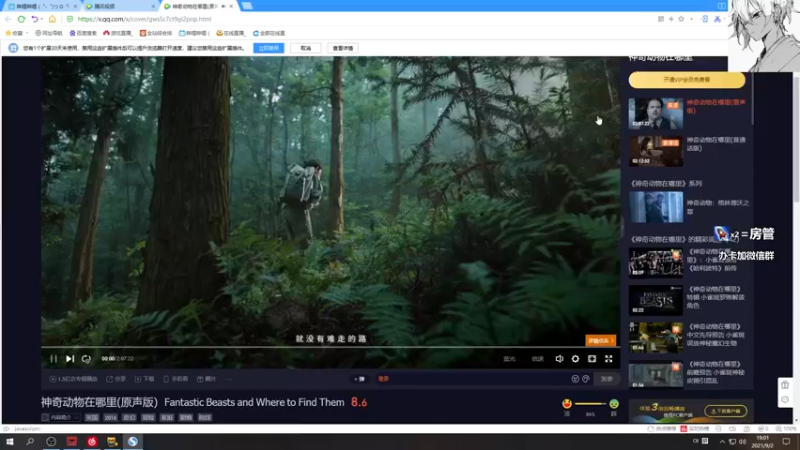This screenshot has width=800, height=450.
Task: Click the floating gift-box icon
Action: [785, 385]
